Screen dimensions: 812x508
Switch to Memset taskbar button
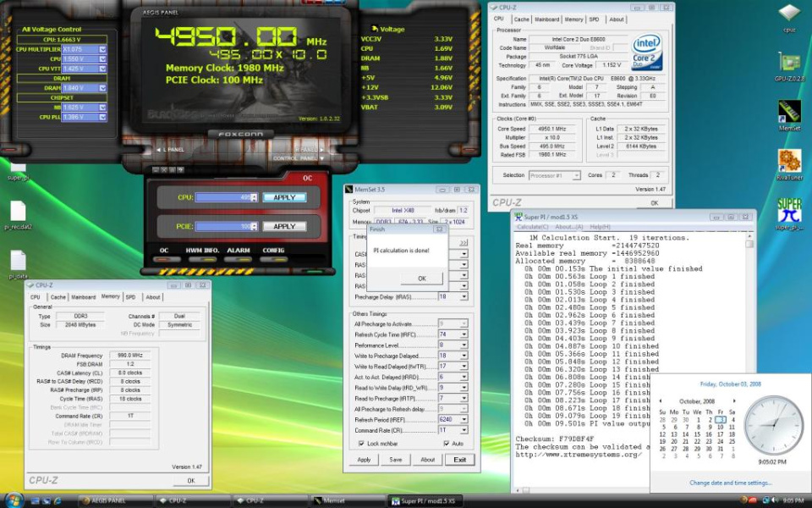click(348, 500)
